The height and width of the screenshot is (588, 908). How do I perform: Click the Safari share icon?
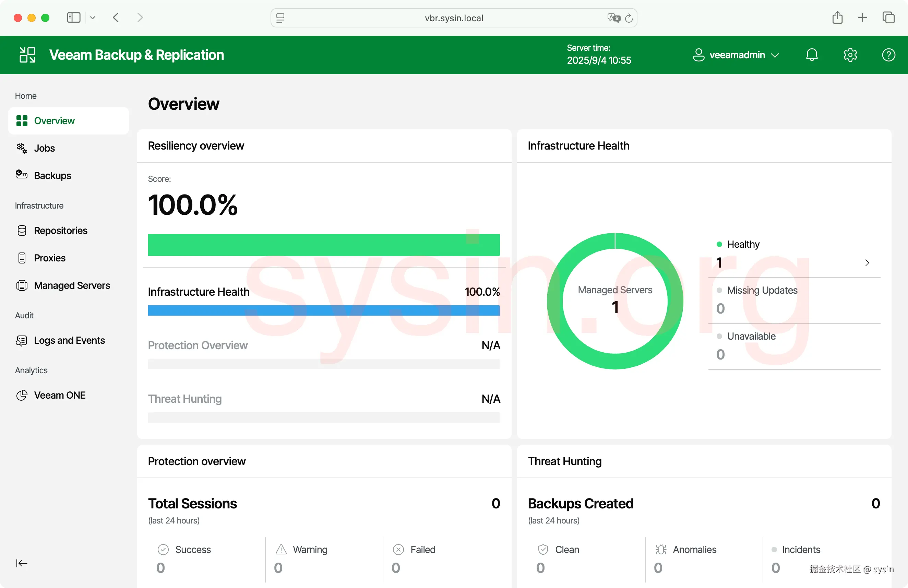click(837, 17)
